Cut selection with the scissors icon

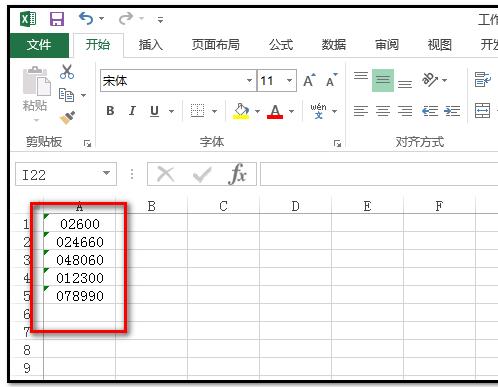coord(67,72)
